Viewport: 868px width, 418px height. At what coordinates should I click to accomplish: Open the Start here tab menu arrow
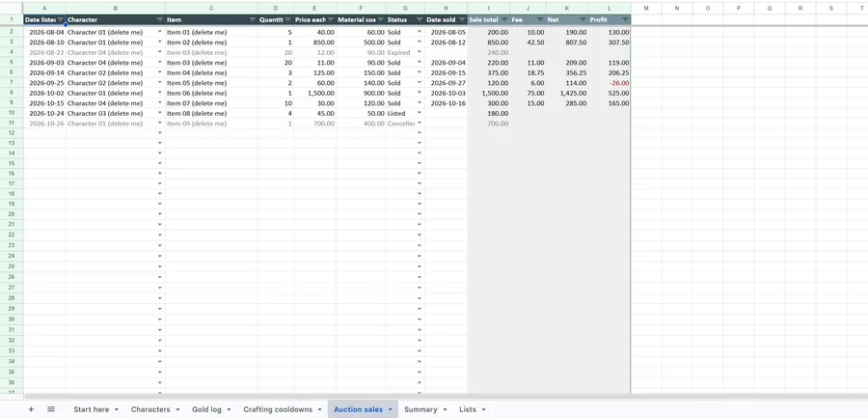click(117, 409)
